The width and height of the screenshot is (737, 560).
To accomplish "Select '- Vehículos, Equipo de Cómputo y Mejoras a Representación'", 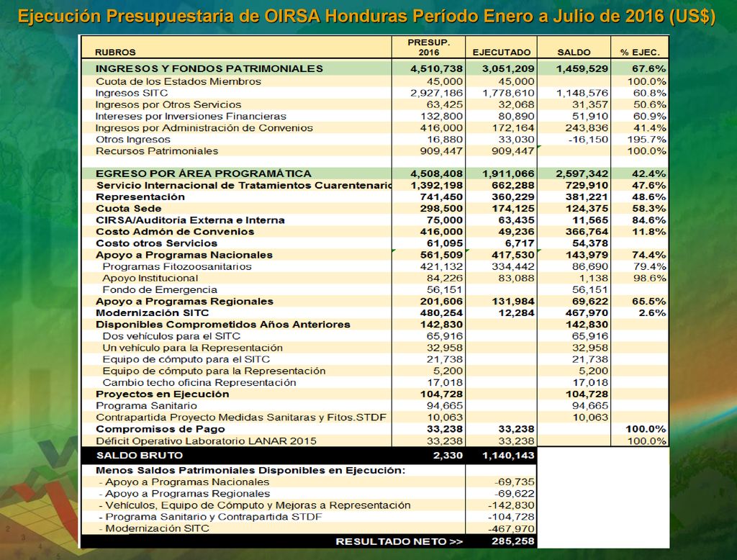I will click(254, 505).
